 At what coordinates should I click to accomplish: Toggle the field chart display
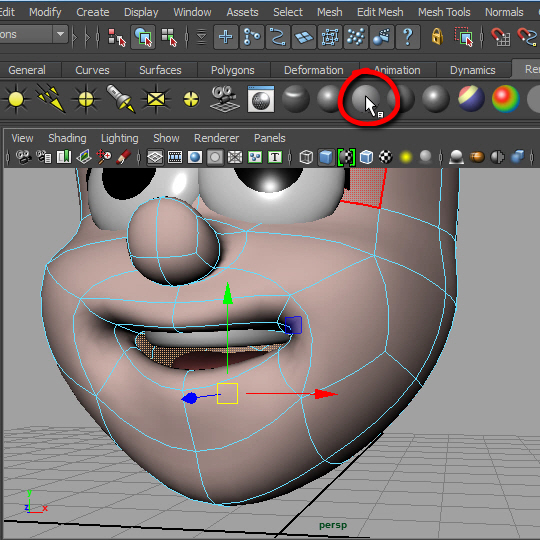pos(235,157)
